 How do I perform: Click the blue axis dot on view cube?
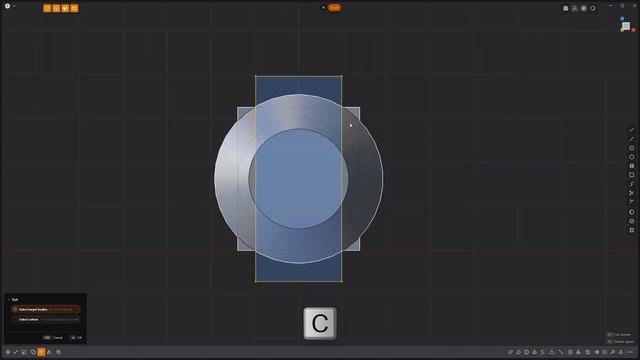pyautogui.click(x=622, y=18)
